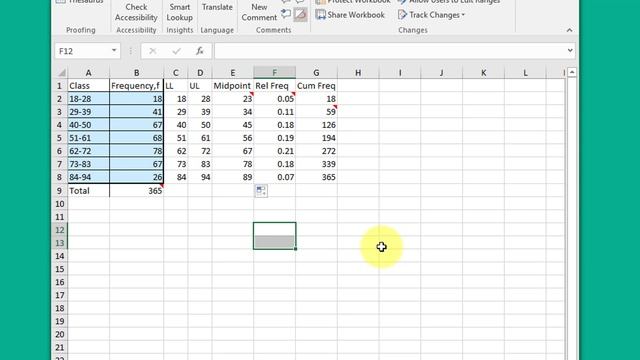Open the Name Box dropdown arrow
640x360 pixels.
tap(114, 51)
